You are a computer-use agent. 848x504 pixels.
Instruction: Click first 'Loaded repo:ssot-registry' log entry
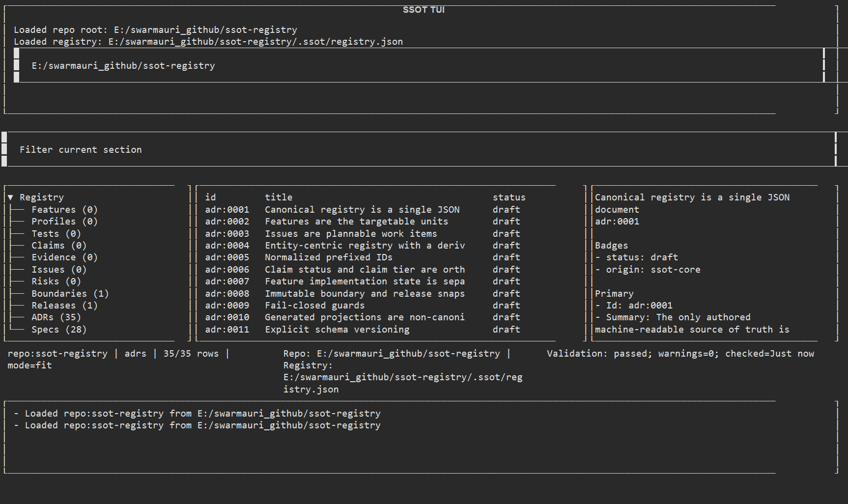198,414
